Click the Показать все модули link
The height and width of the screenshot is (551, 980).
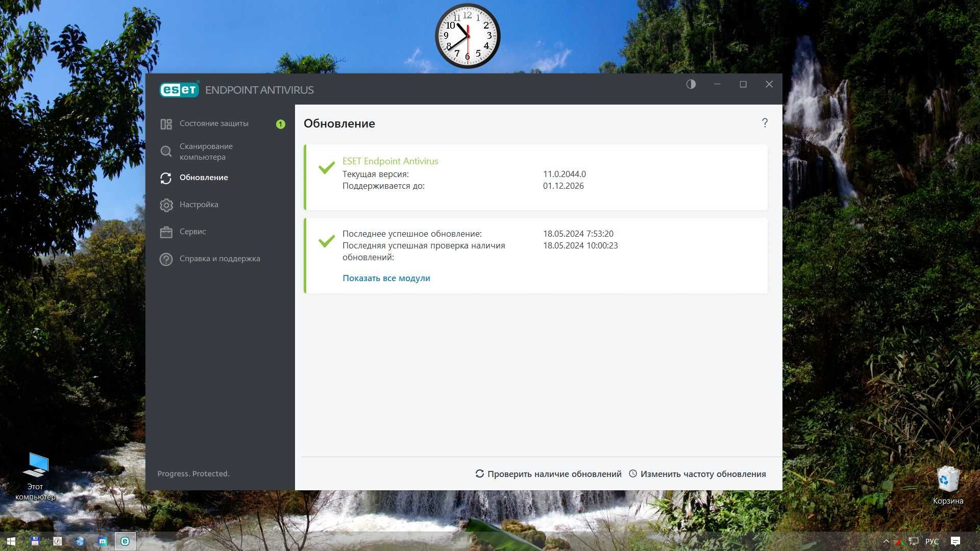tap(386, 278)
